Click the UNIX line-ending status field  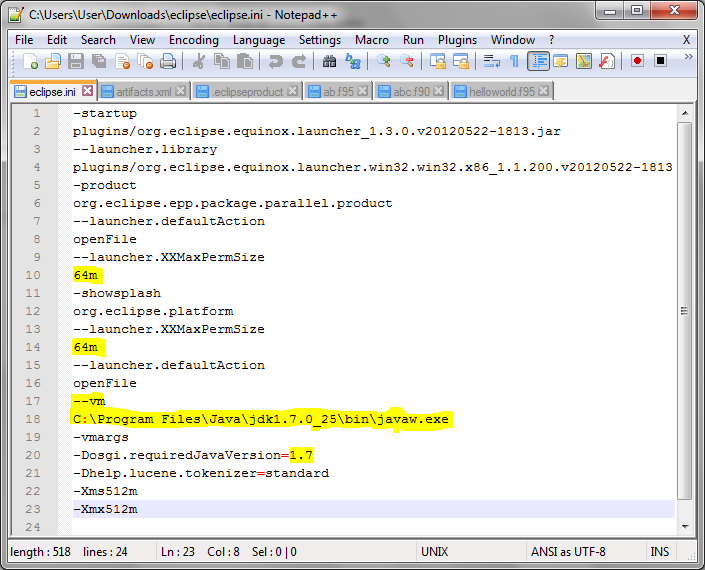pyautogui.click(x=434, y=552)
